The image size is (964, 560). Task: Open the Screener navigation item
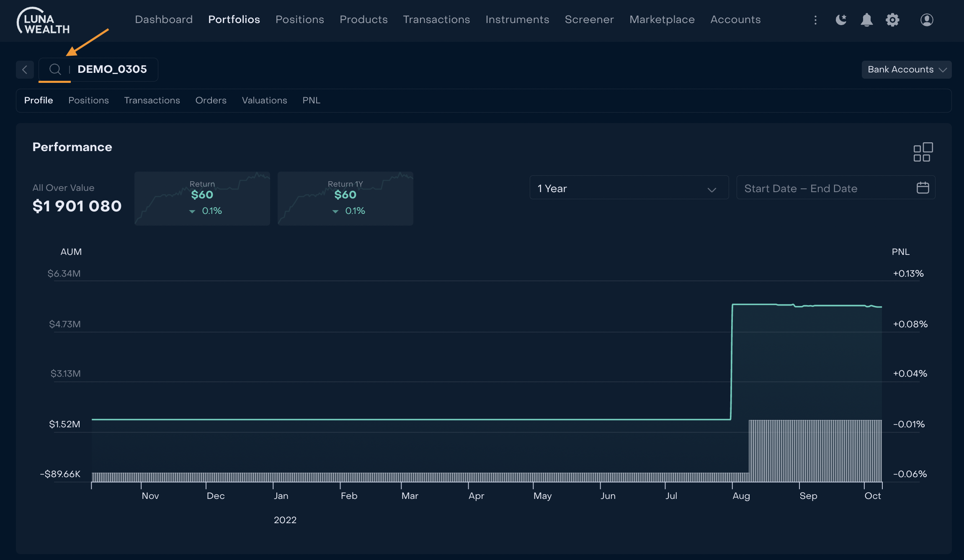589,20
